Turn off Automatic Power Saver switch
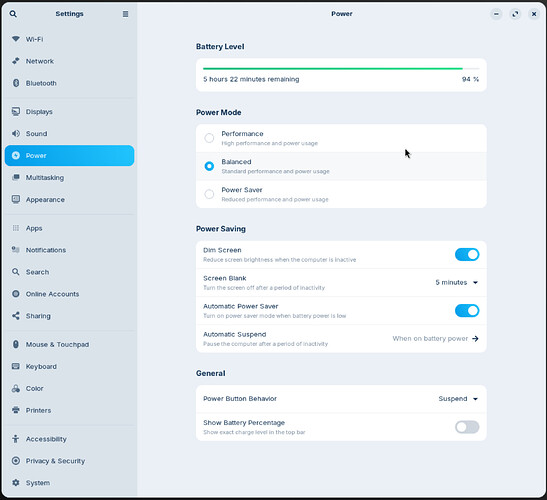The image size is (547, 500). (467, 311)
